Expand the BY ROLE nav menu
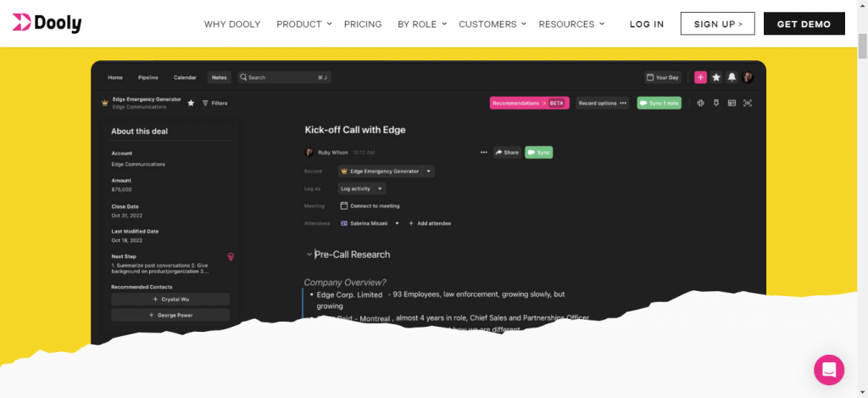This screenshot has width=868, height=398. click(422, 24)
